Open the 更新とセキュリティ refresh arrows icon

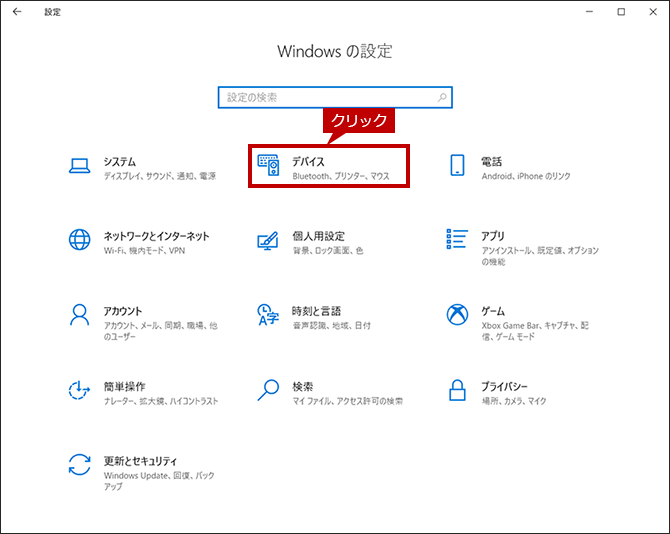click(x=79, y=465)
